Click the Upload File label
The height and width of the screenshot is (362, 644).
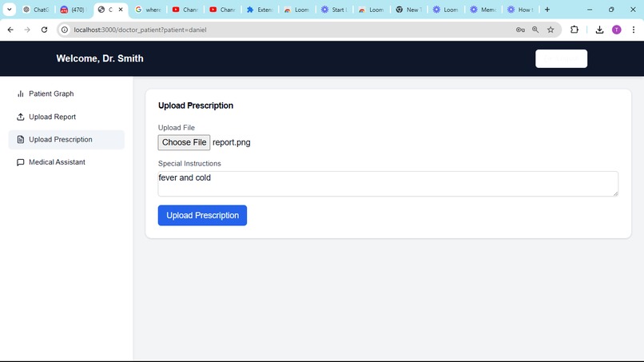coord(177,128)
